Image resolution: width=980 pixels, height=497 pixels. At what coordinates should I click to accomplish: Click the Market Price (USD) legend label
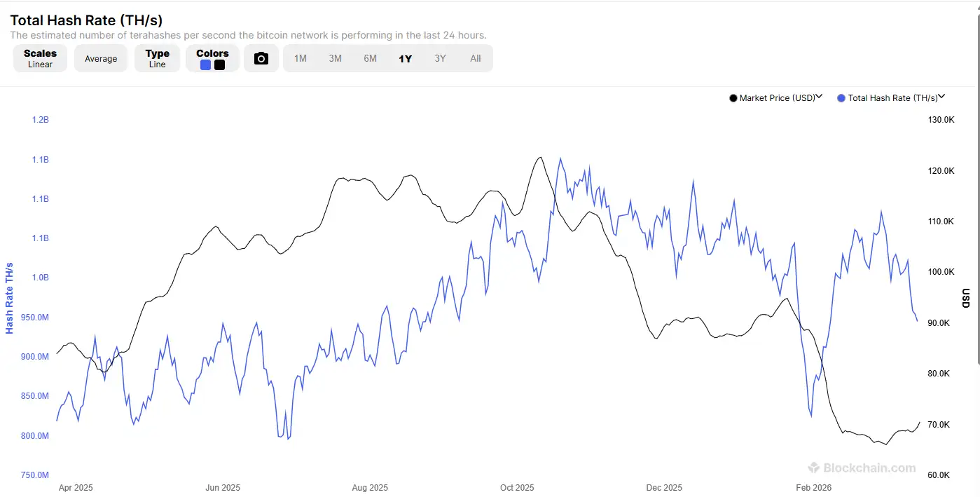[777, 98]
